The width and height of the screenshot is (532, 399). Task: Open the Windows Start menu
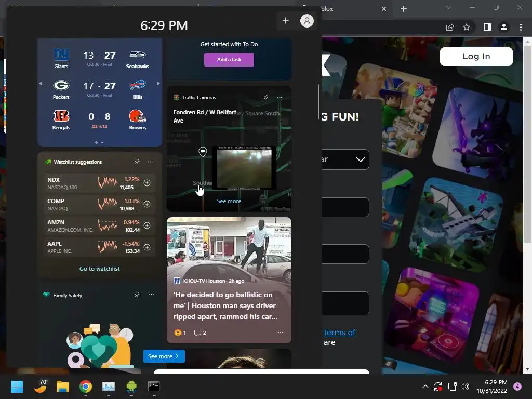pyautogui.click(x=17, y=387)
